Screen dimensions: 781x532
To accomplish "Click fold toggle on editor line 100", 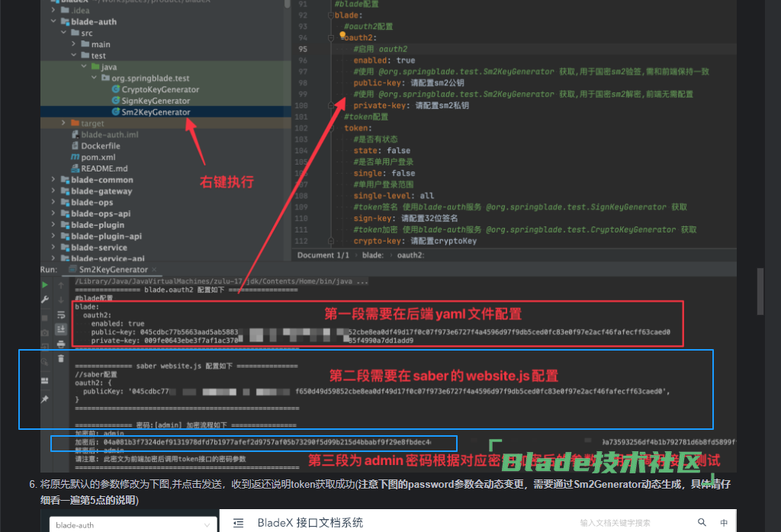I will [x=331, y=105].
